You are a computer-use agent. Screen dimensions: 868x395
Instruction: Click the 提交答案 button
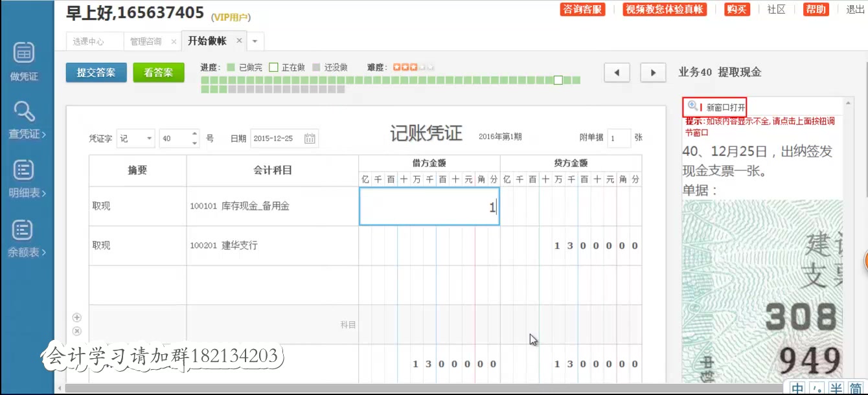tap(96, 72)
